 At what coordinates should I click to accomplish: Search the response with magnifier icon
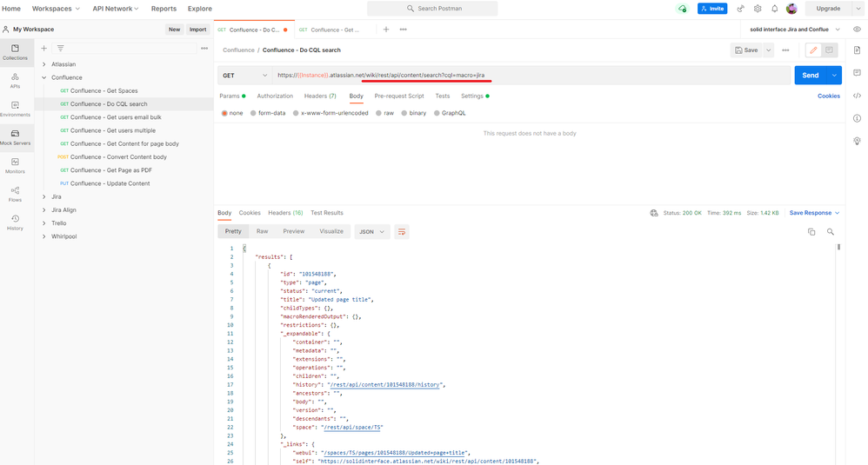pos(831,232)
